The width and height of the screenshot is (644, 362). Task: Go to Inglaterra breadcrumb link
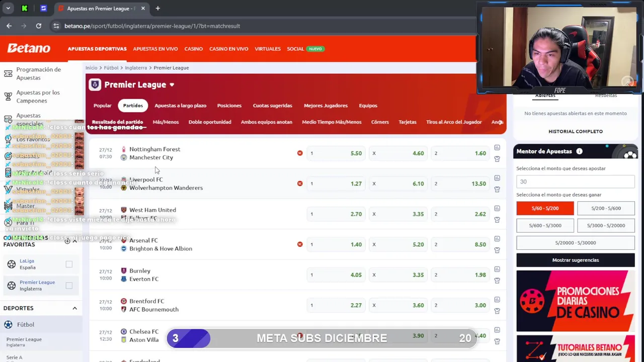click(x=136, y=68)
